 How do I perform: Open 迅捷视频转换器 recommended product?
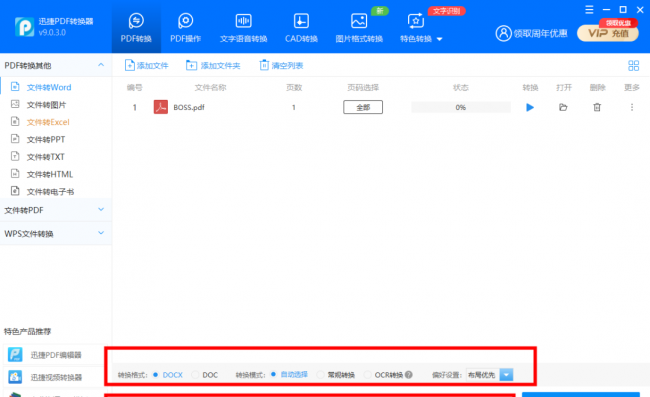coord(53,377)
